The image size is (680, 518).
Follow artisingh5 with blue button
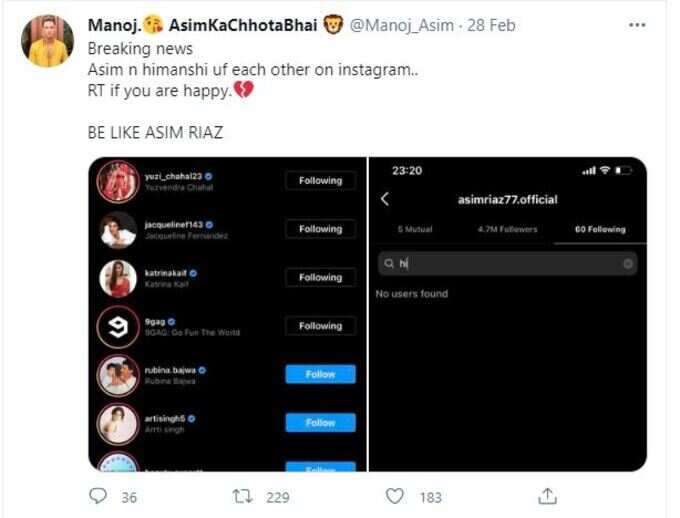point(320,423)
